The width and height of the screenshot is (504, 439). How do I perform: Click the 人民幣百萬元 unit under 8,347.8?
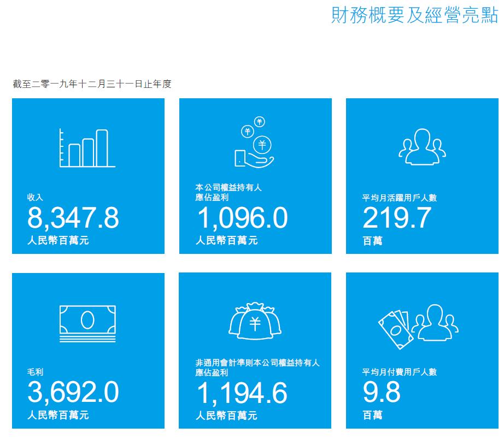tap(58, 240)
